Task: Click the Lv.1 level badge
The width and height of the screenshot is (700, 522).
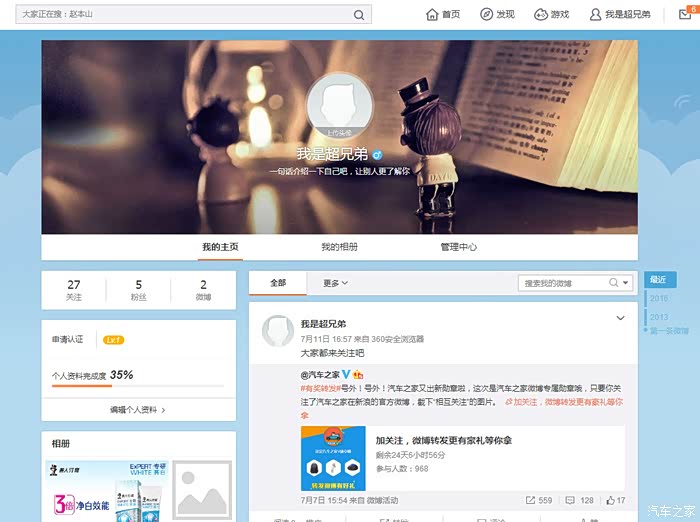Action: pyautogui.click(x=113, y=340)
